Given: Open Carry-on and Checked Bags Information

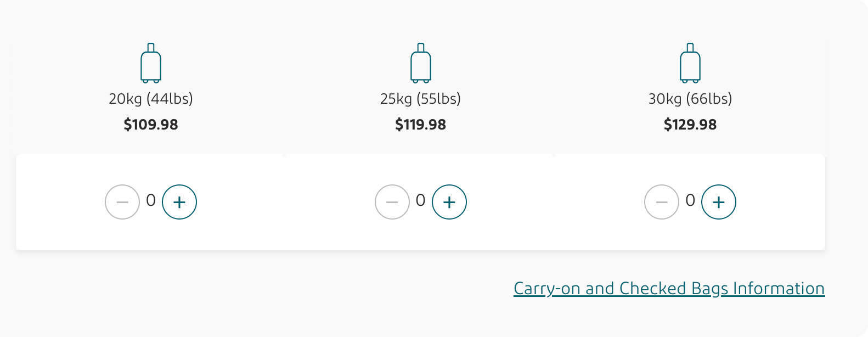Looking at the screenshot, I should [x=669, y=289].
